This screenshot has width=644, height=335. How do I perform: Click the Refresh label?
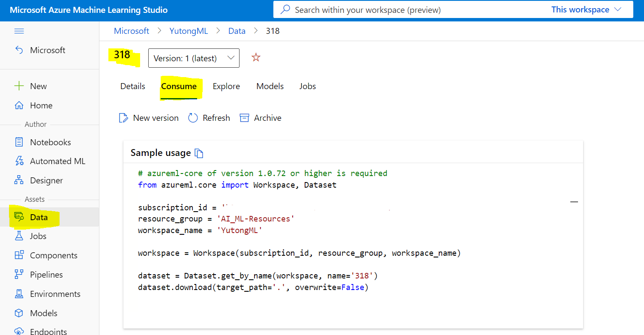coord(216,118)
